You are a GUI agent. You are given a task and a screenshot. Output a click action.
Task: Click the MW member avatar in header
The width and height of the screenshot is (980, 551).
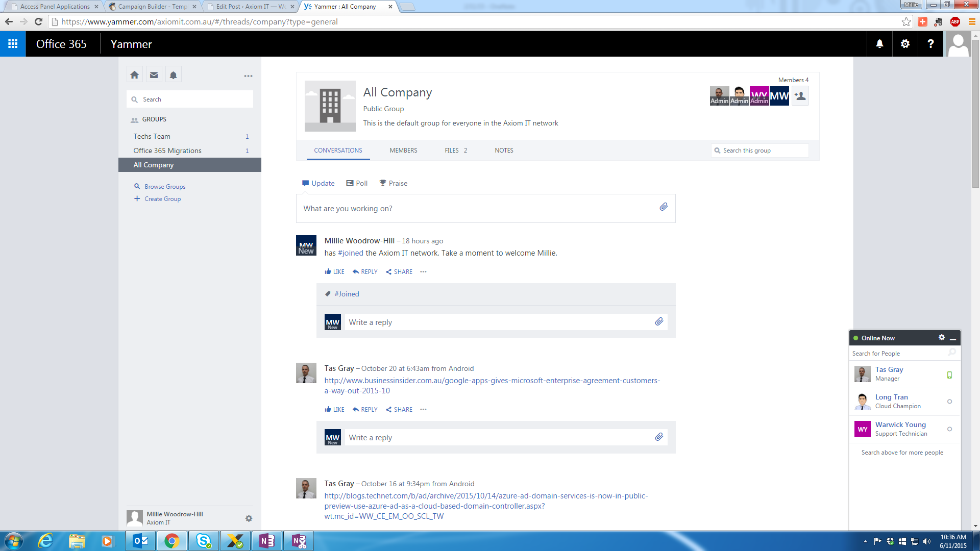(x=779, y=96)
